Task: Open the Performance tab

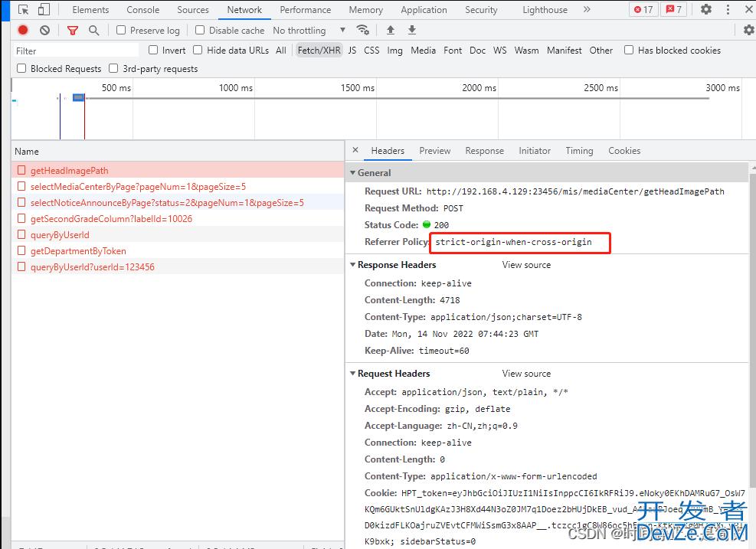Action: (x=305, y=10)
